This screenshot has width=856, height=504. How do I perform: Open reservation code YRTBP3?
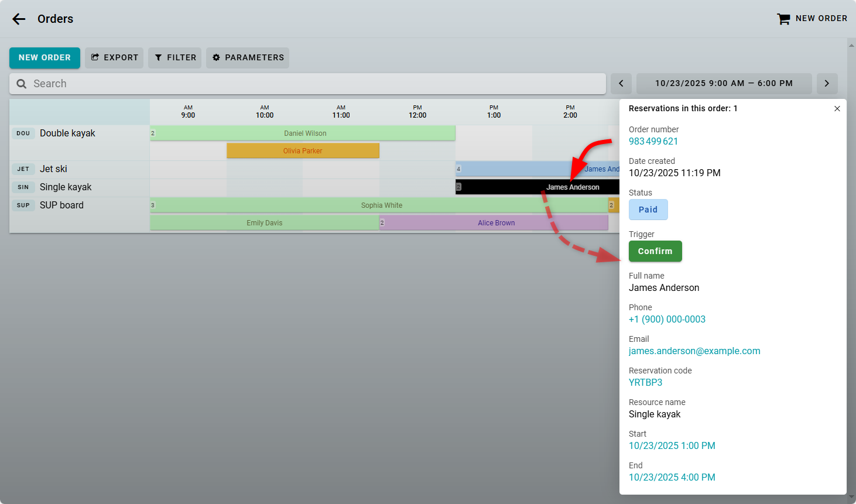coord(645,383)
